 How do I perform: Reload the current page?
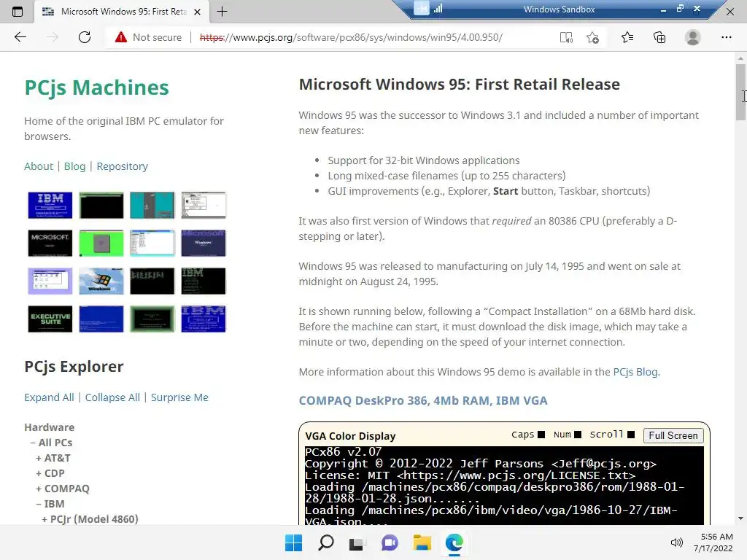pos(85,37)
